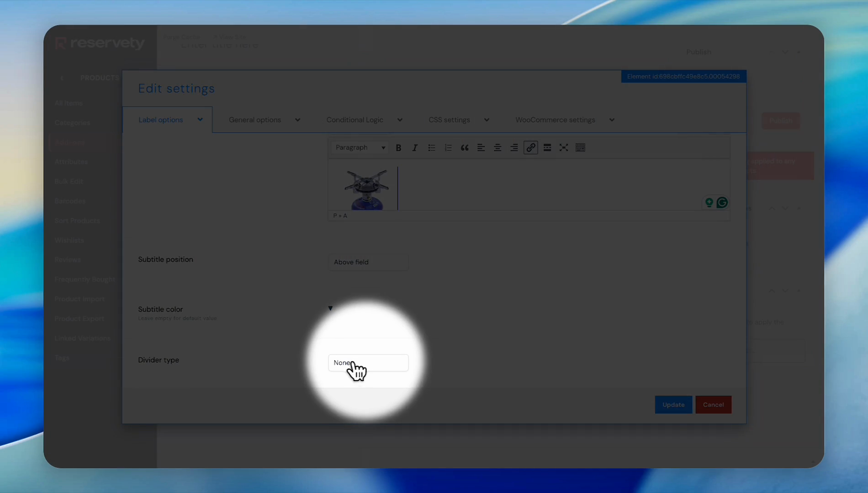Viewport: 868px width, 493px height.
Task: Click the insert/edit link icon
Action: (x=530, y=148)
